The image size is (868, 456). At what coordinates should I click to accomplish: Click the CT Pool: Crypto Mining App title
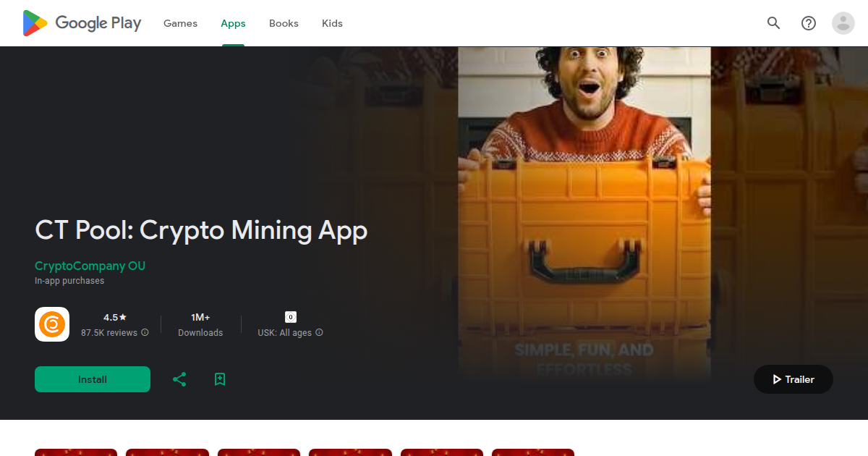click(201, 230)
